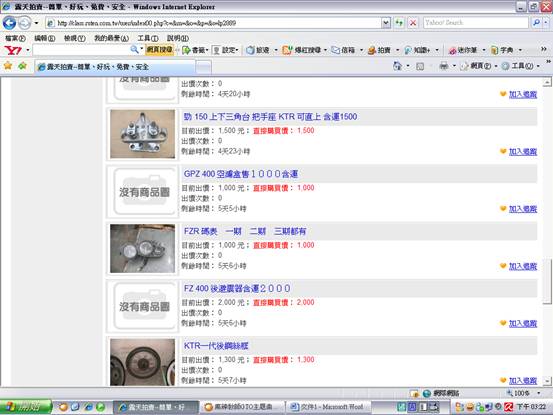Open the 設定 toolbar item
The width and height of the screenshot is (553, 415).
click(226, 50)
